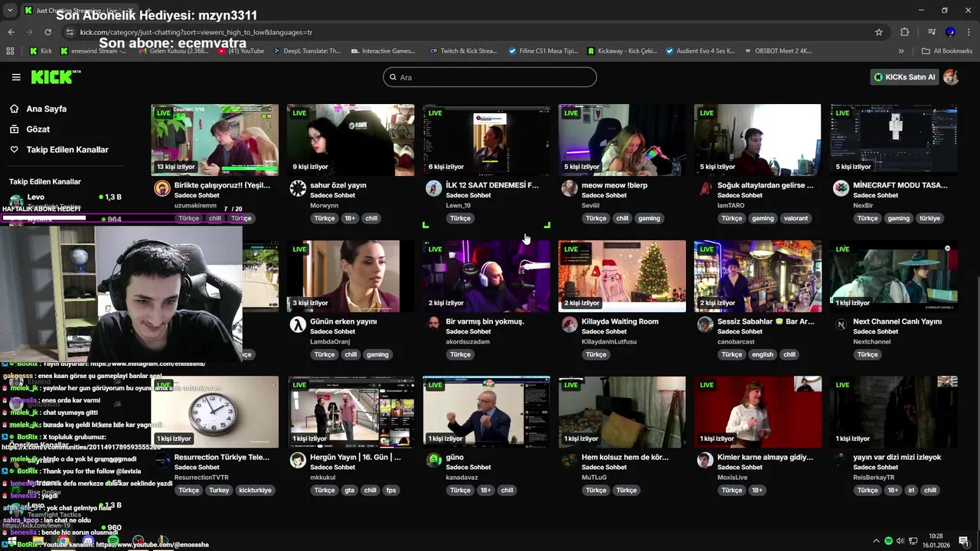Open Seviiil channel avatar

[x=569, y=188]
